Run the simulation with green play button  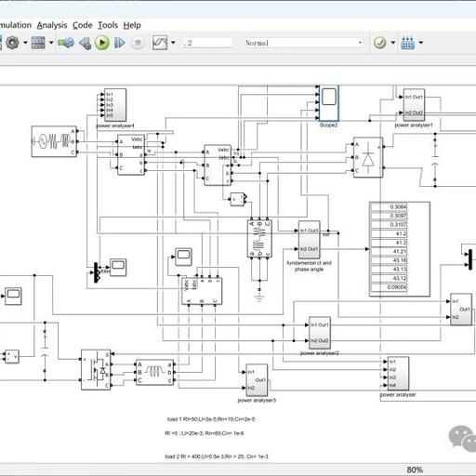[x=102, y=43]
